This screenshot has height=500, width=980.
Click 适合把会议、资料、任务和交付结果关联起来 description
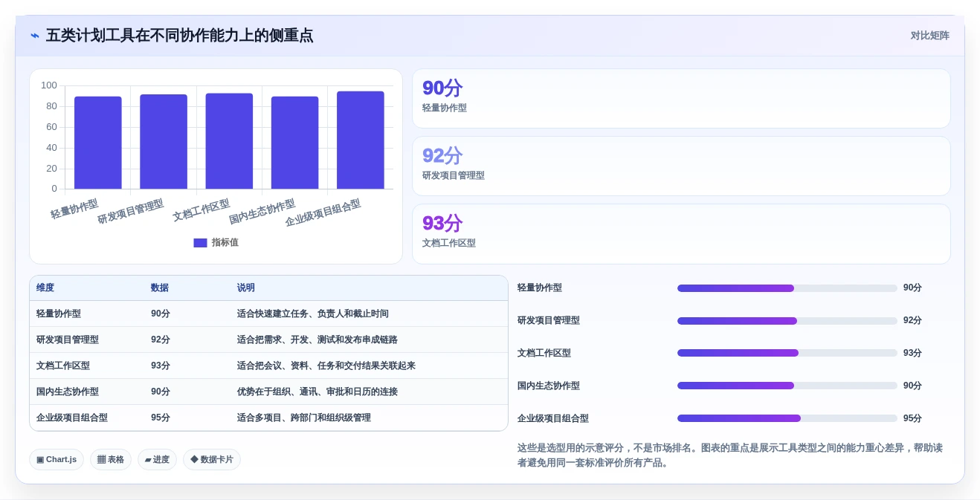point(326,366)
